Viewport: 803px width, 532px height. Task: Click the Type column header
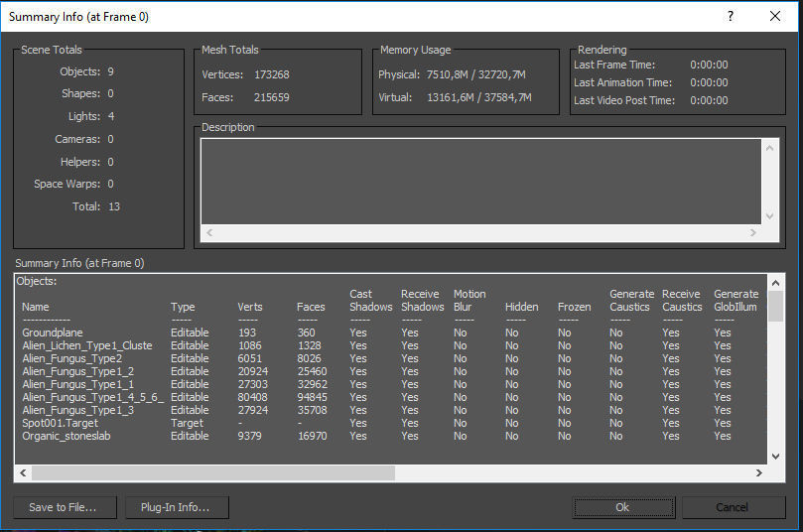pyautogui.click(x=183, y=307)
